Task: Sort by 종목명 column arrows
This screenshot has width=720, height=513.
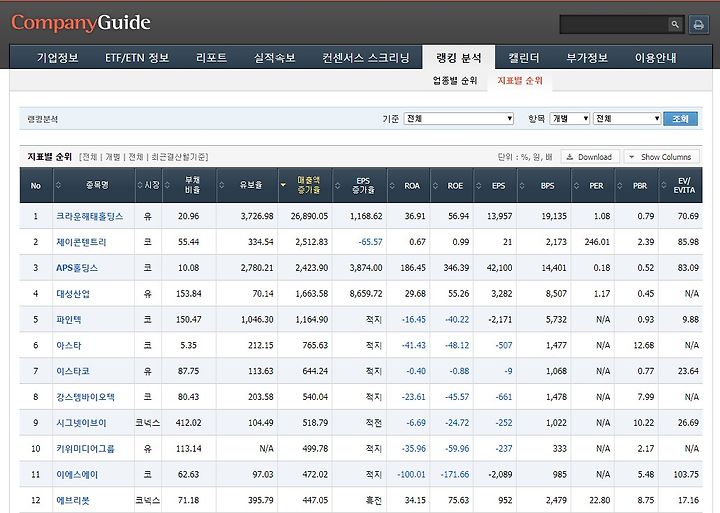Action: tap(58, 186)
